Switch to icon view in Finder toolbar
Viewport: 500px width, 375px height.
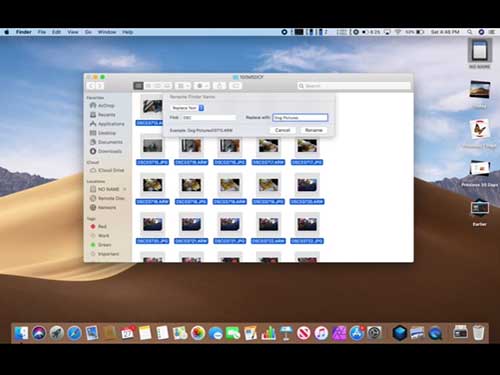[x=138, y=86]
